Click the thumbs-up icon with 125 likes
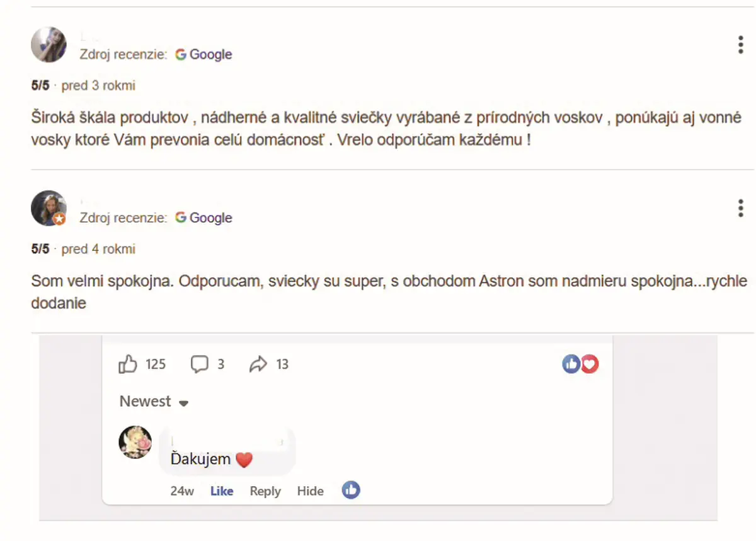Screen dimensions: 756x541 128,364
